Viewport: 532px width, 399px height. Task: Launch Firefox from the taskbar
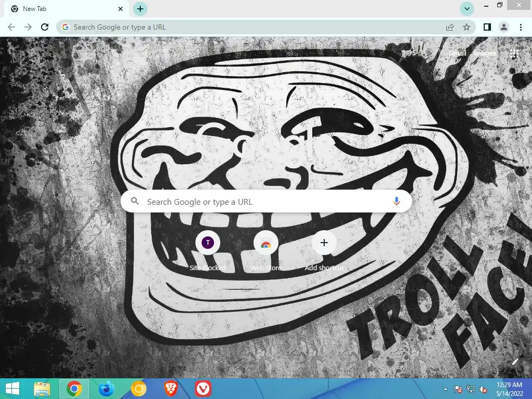[x=106, y=389]
